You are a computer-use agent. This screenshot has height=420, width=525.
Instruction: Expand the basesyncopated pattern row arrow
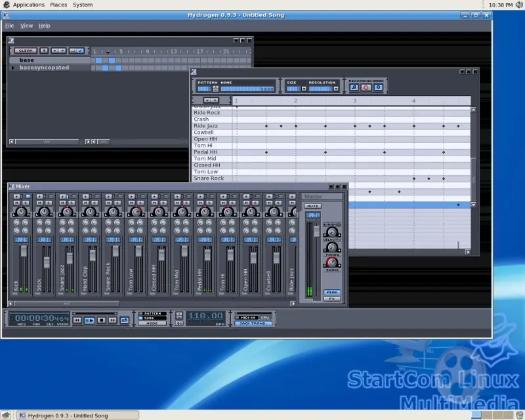(x=13, y=68)
